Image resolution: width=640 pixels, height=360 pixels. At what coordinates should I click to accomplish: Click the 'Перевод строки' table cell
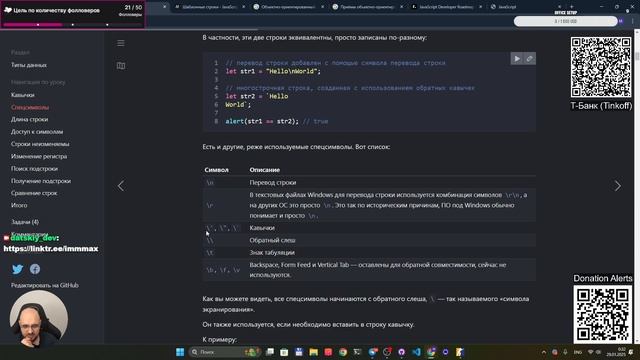pos(273,182)
